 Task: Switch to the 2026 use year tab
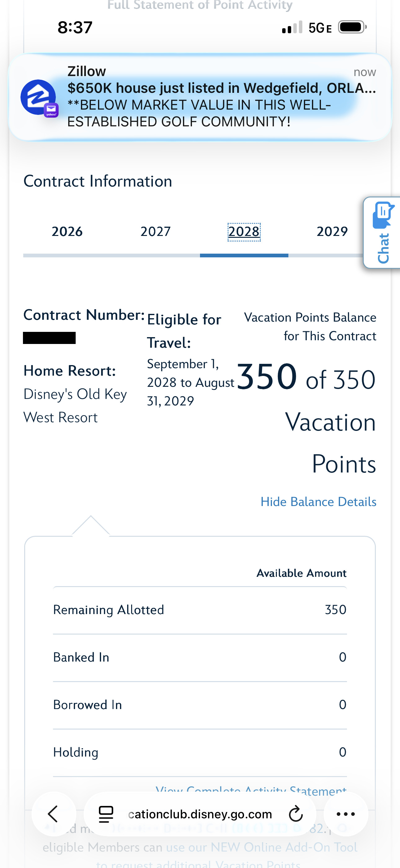(x=67, y=232)
